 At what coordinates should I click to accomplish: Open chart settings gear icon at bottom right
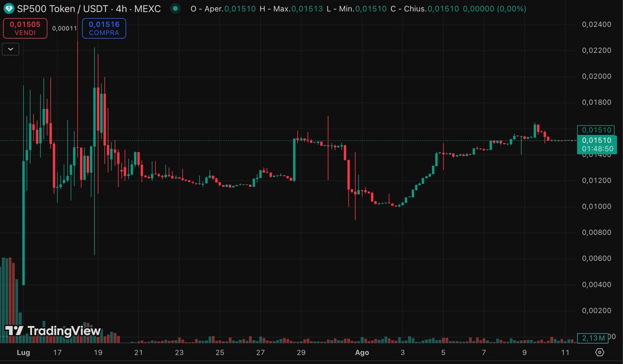pyautogui.click(x=600, y=353)
